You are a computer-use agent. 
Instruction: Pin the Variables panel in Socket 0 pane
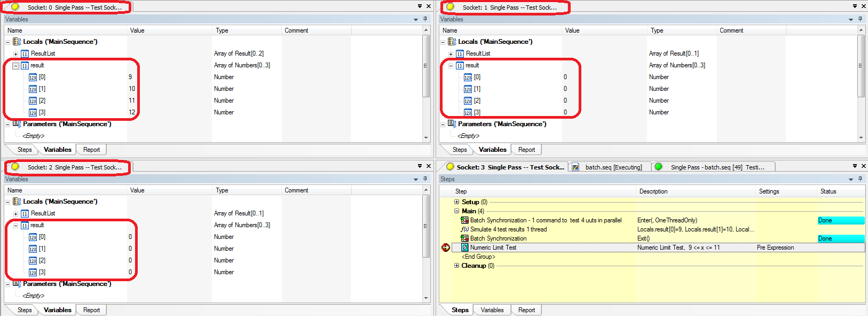tap(425, 19)
